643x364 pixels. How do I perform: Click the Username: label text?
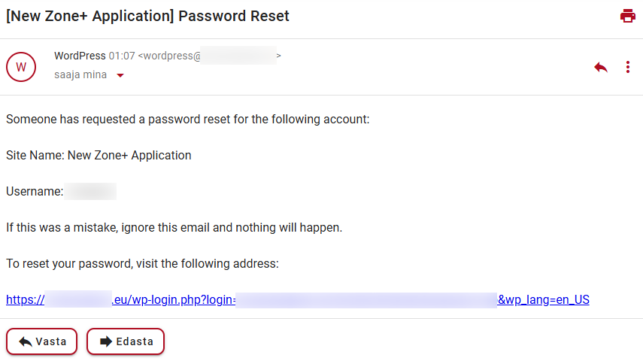(x=34, y=192)
